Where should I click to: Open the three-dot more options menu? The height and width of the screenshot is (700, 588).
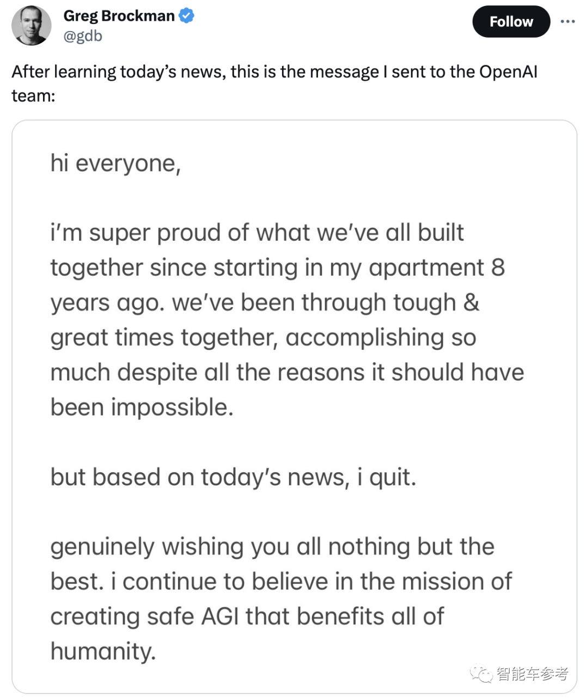point(567,21)
